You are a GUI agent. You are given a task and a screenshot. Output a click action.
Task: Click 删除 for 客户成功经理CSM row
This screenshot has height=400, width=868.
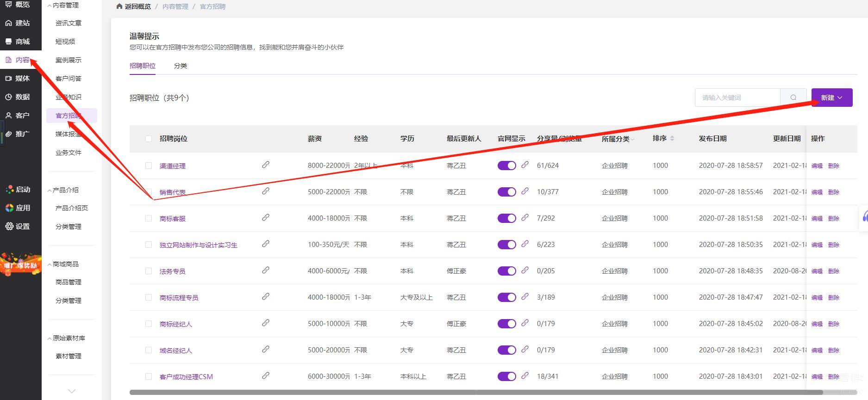pos(833,376)
